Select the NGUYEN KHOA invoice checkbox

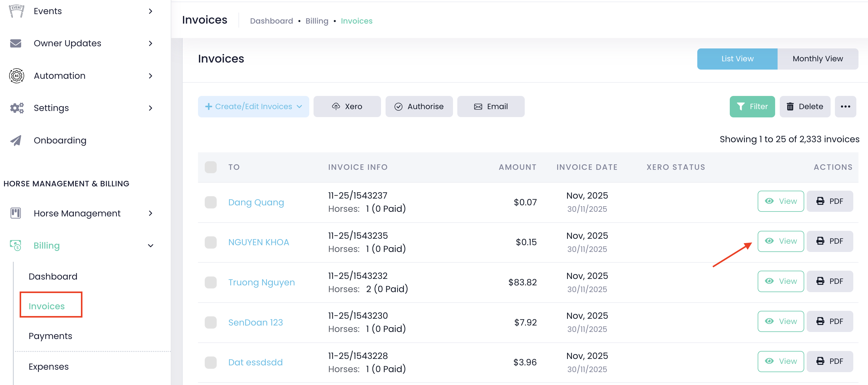click(x=211, y=242)
